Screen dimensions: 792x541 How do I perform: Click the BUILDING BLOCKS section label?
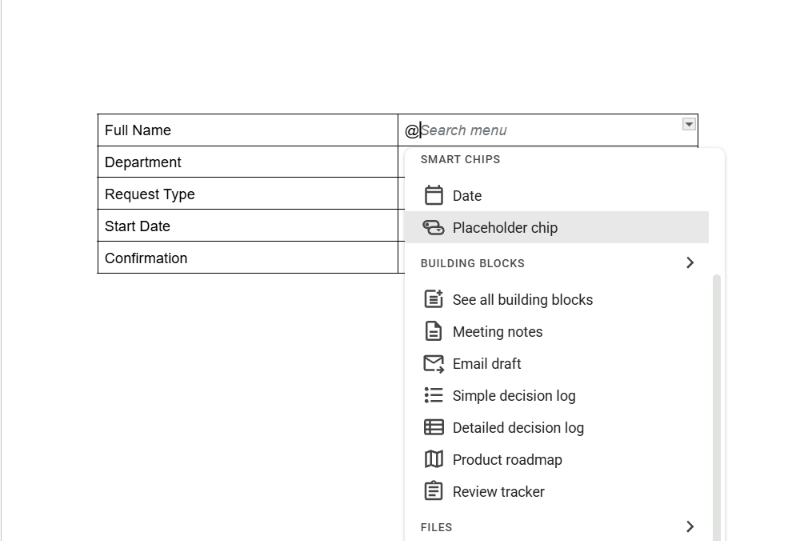tap(472, 263)
